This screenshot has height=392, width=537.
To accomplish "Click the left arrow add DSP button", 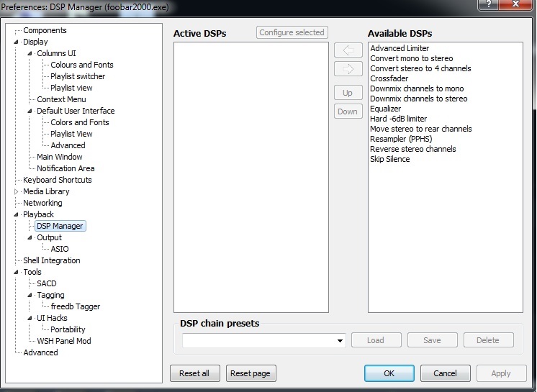I will pyautogui.click(x=348, y=50).
